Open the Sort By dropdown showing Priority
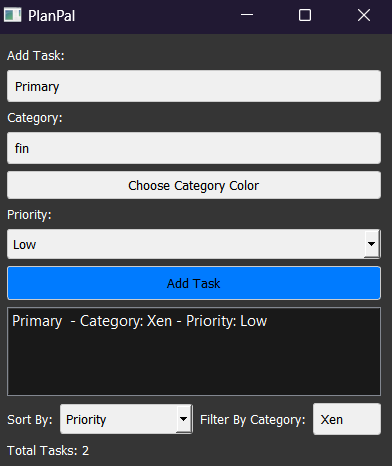This screenshot has width=392, height=466. point(126,419)
